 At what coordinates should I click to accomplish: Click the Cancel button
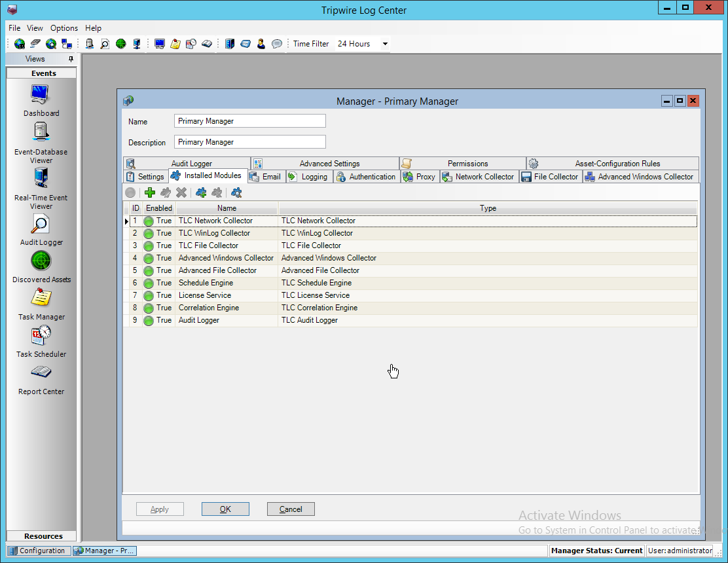tap(291, 509)
